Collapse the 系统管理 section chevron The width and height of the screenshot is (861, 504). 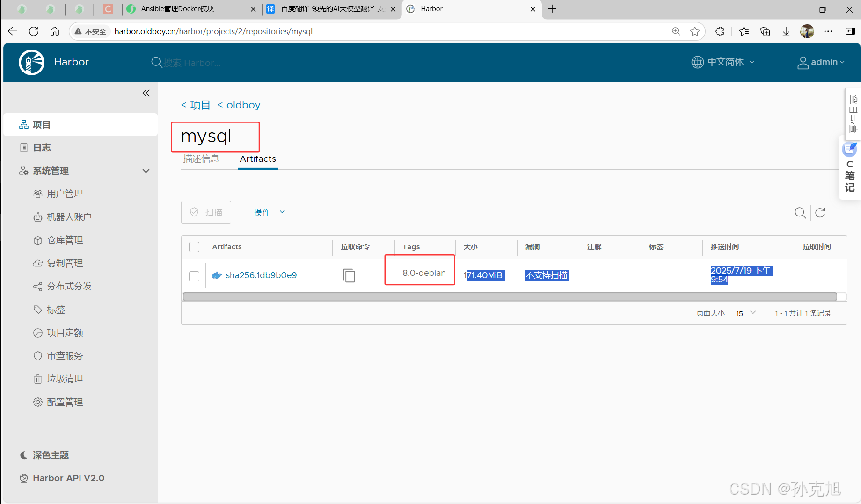pos(146,171)
